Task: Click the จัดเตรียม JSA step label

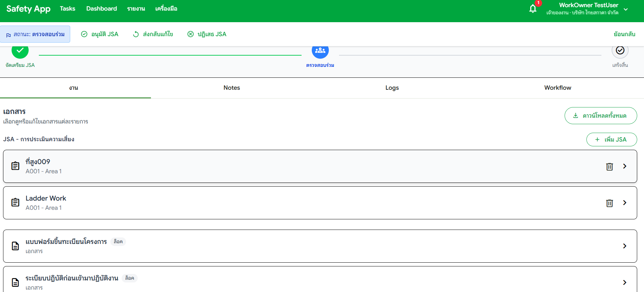Action: [20, 65]
